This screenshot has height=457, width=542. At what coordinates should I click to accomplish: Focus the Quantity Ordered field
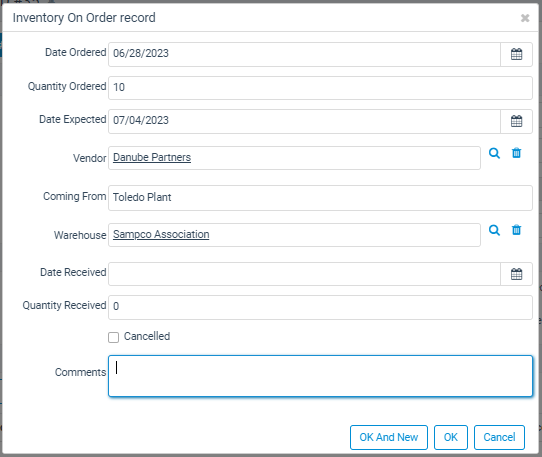tap(320, 88)
